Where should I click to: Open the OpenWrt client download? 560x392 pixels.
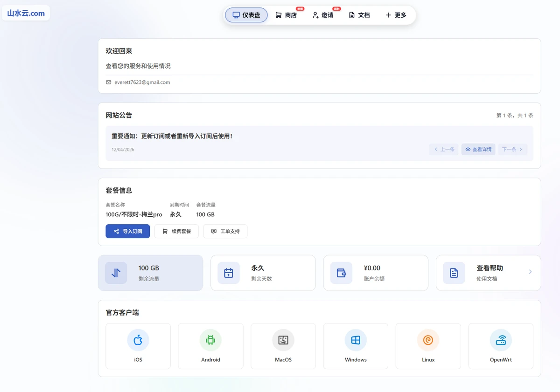coord(501,346)
